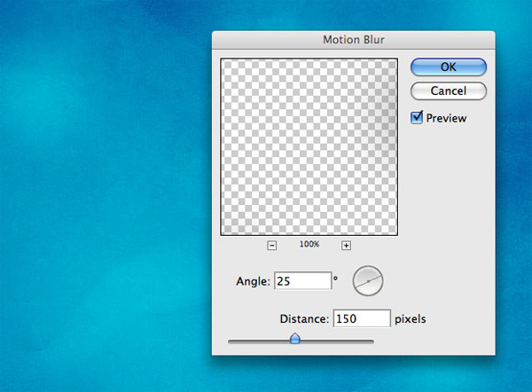Image resolution: width=532 pixels, height=392 pixels.
Task: Click the Angle label
Action: 253,281
